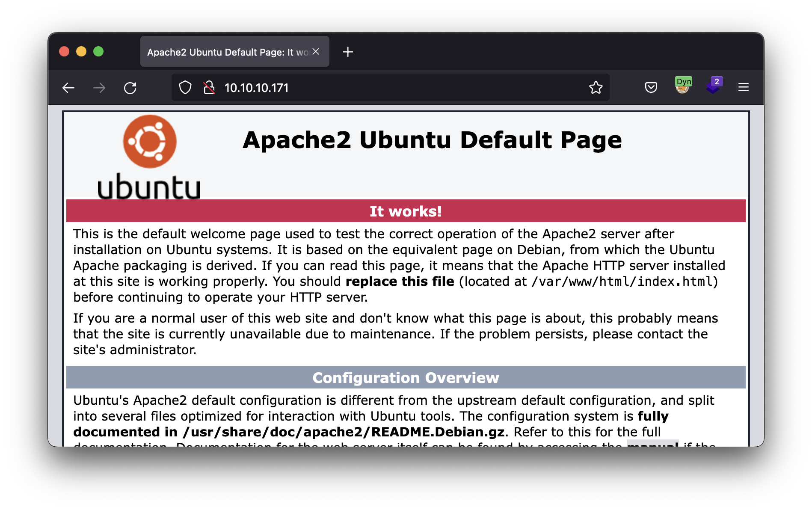Click the red It works! banner
This screenshot has height=510, width=812.
click(x=406, y=211)
